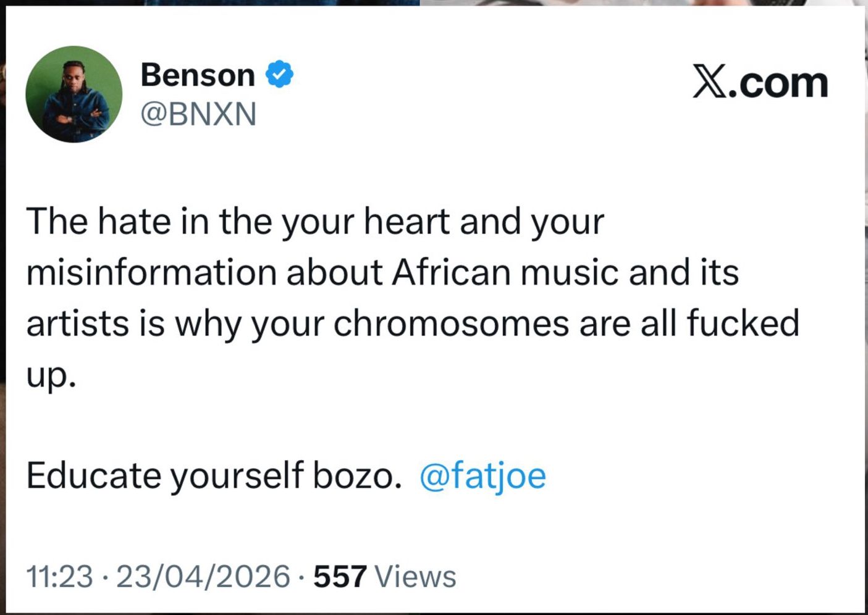This screenshot has height=615, width=868.
Task: Click the 23/04/2026 post date
Action: 203,577
